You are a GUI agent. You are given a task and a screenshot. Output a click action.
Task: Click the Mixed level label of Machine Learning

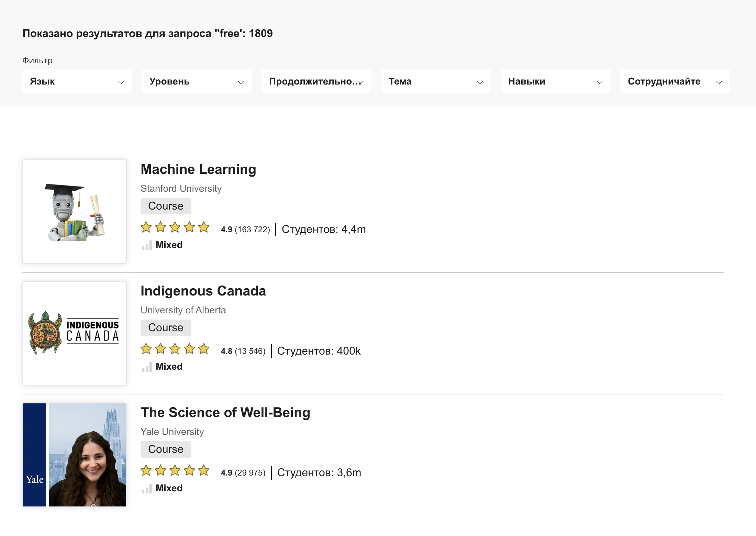click(x=169, y=245)
